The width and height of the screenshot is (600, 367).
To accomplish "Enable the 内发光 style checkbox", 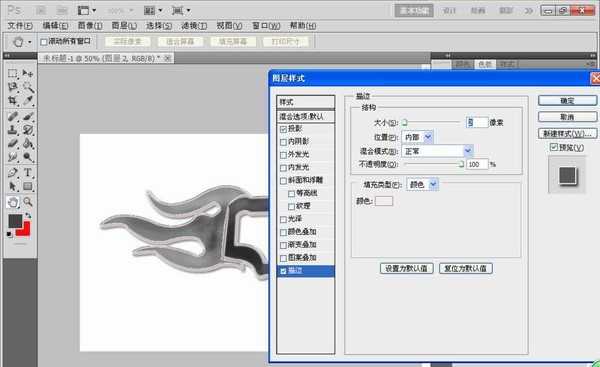I will 284,168.
